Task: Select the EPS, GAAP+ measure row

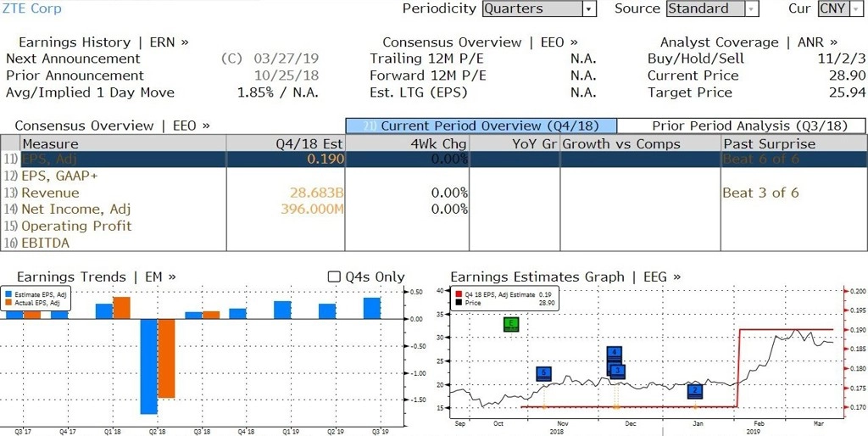Action: (x=433, y=176)
